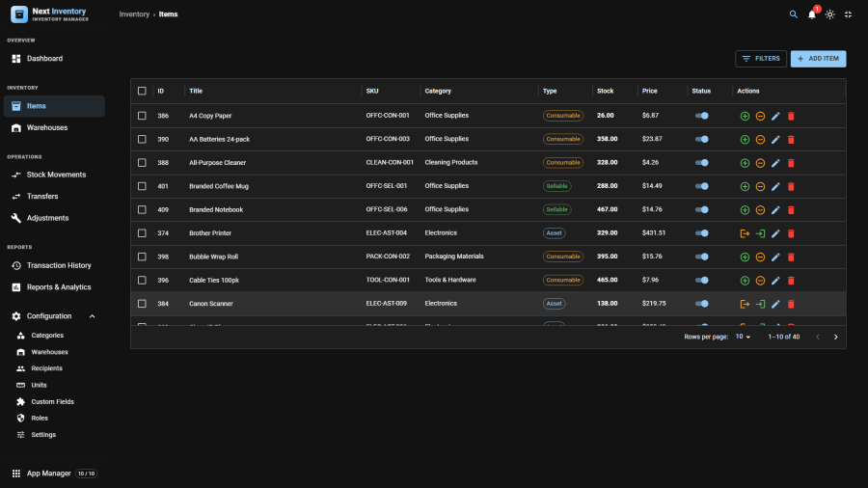Viewport: 868px width, 488px height.
Task: Open the Transfers page
Action: point(54,197)
